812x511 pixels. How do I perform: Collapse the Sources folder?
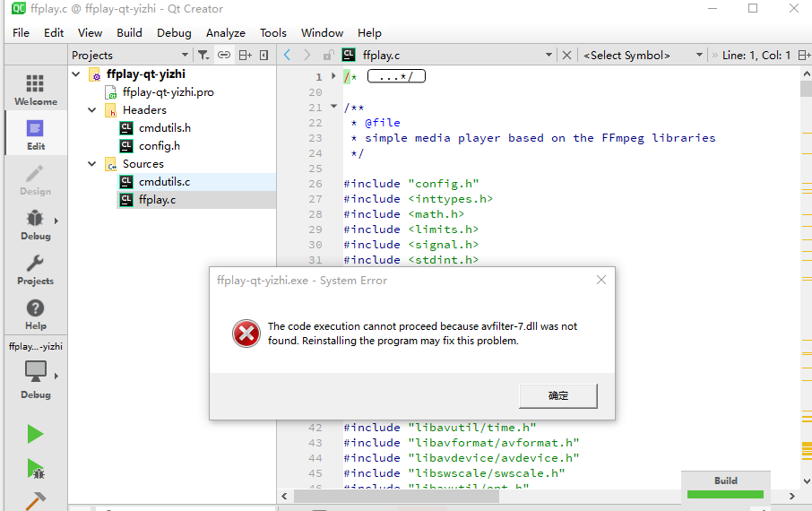tap(92, 164)
